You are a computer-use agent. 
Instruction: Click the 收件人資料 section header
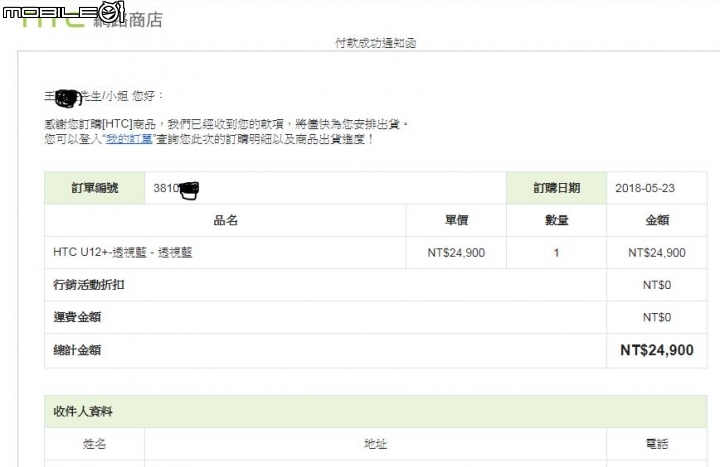[x=376, y=411]
